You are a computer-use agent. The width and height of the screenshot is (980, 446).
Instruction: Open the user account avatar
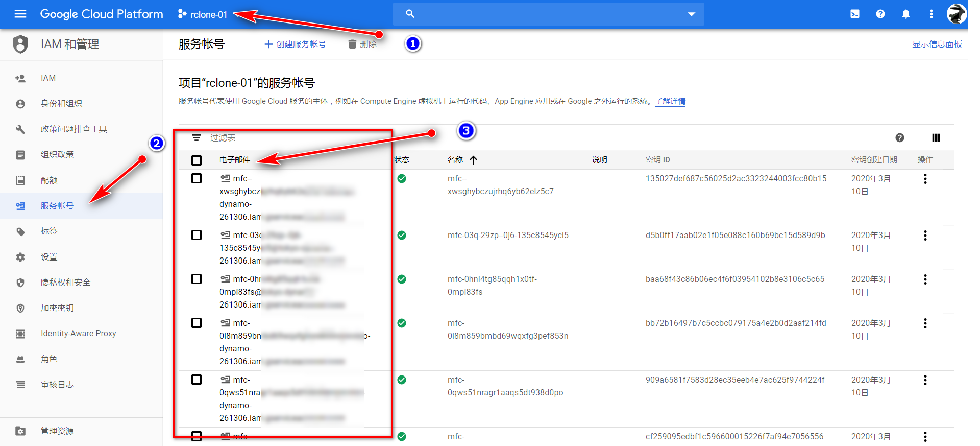[957, 14]
